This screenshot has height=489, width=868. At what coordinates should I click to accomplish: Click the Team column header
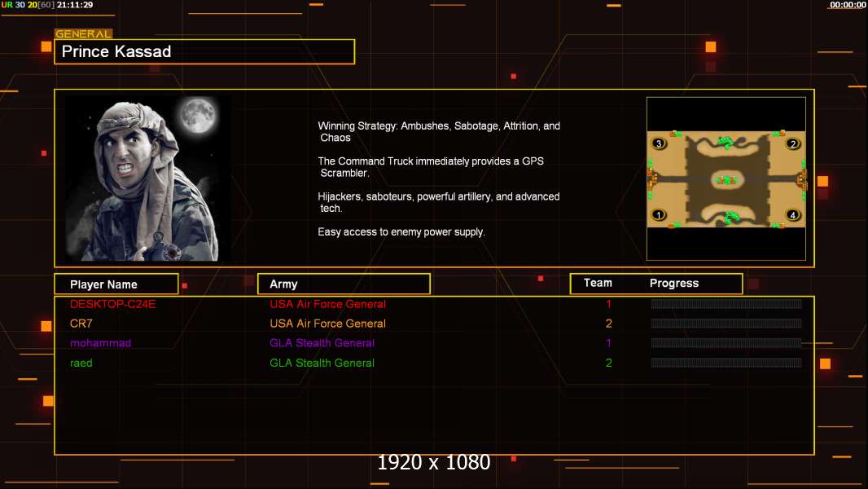[x=598, y=283]
